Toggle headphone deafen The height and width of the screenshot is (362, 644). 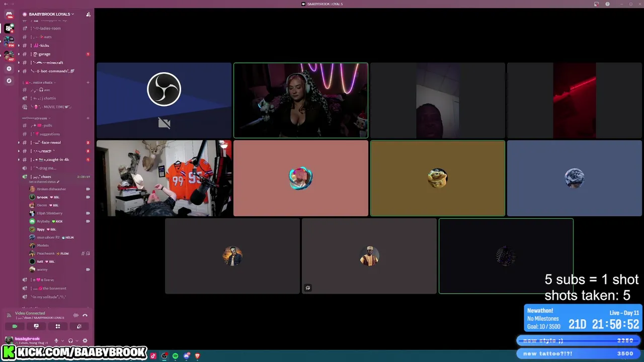70,340
